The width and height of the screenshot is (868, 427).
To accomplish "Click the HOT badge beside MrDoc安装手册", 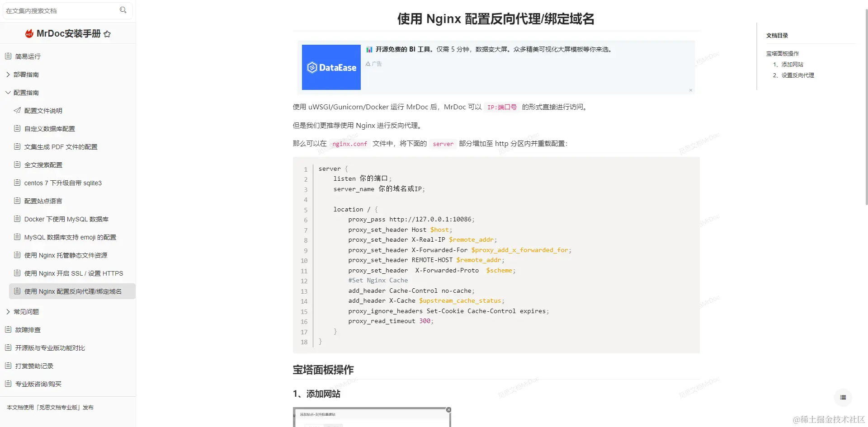I will pos(29,33).
